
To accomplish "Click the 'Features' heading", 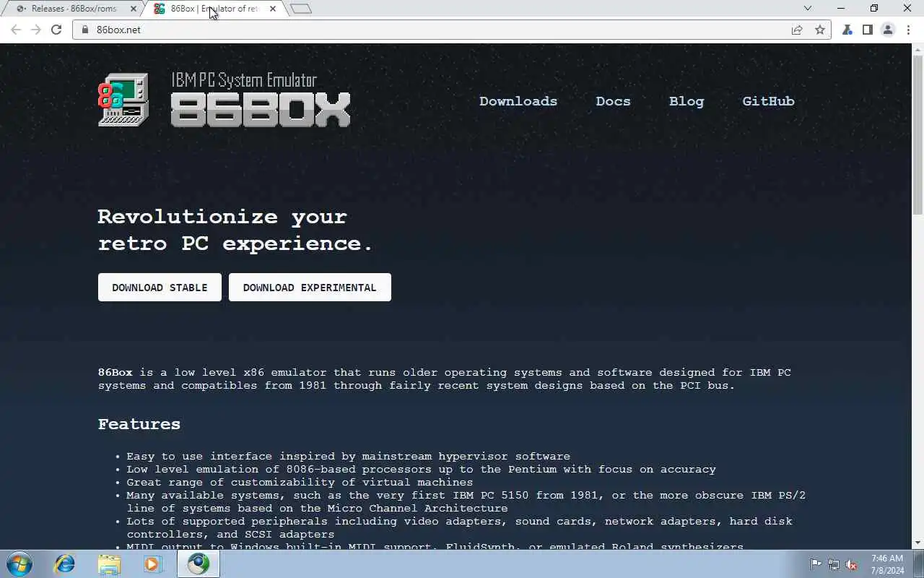I will click(139, 424).
